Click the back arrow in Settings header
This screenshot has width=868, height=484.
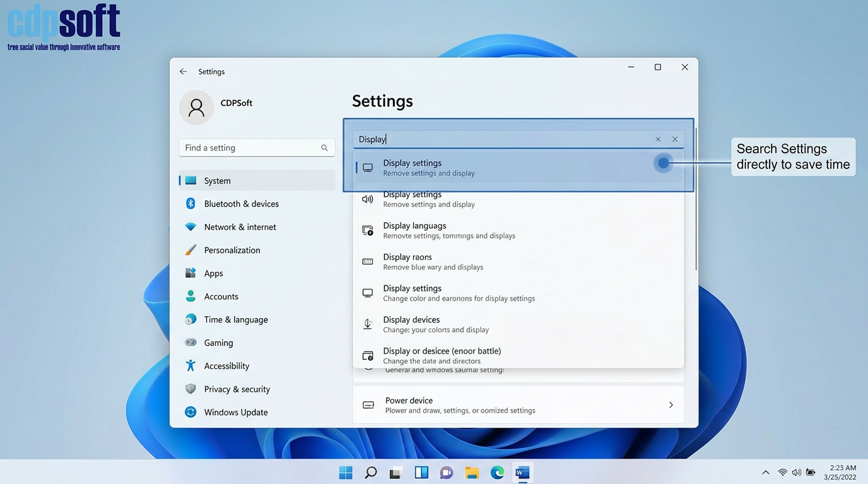pos(183,72)
